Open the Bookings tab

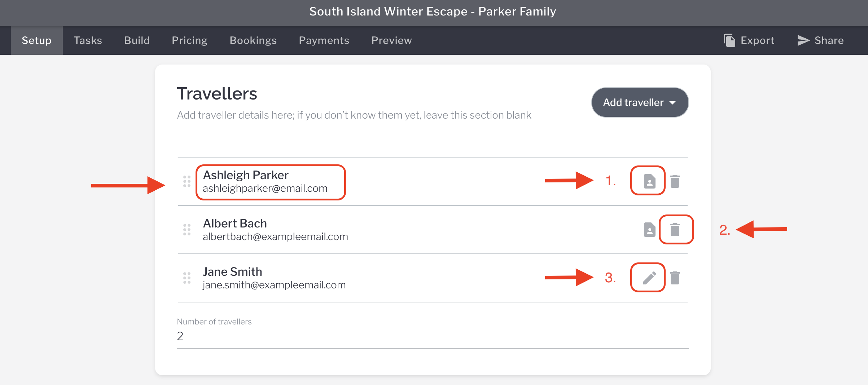pos(253,40)
